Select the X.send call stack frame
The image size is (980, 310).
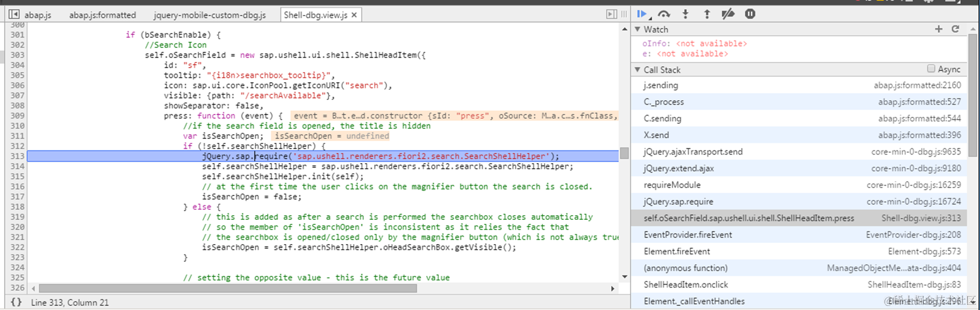[x=798, y=135]
